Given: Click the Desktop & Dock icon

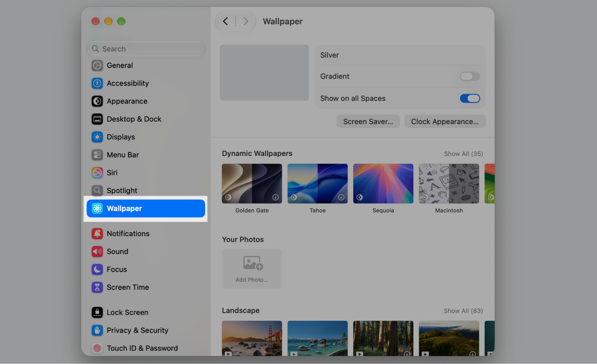Looking at the screenshot, I should (97, 119).
